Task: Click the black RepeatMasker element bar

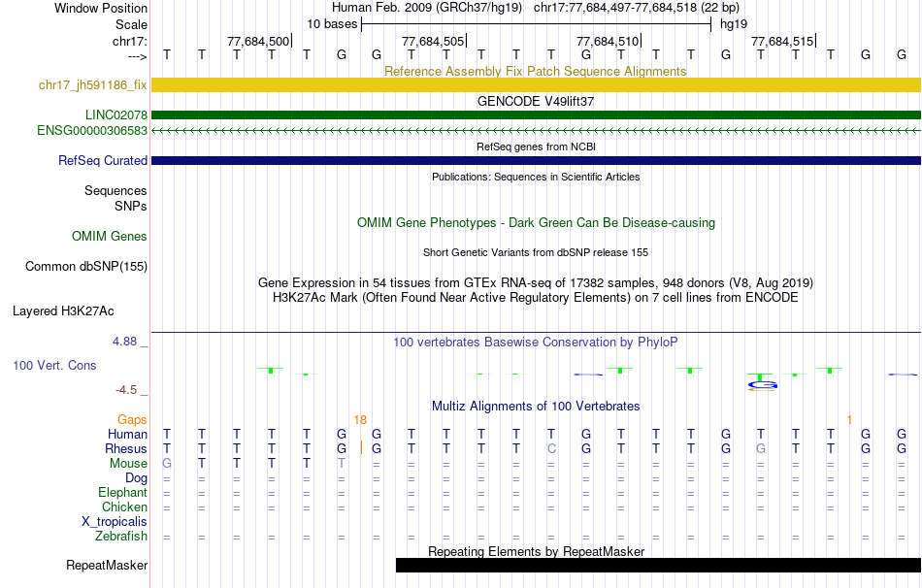Action: tap(658, 565)
